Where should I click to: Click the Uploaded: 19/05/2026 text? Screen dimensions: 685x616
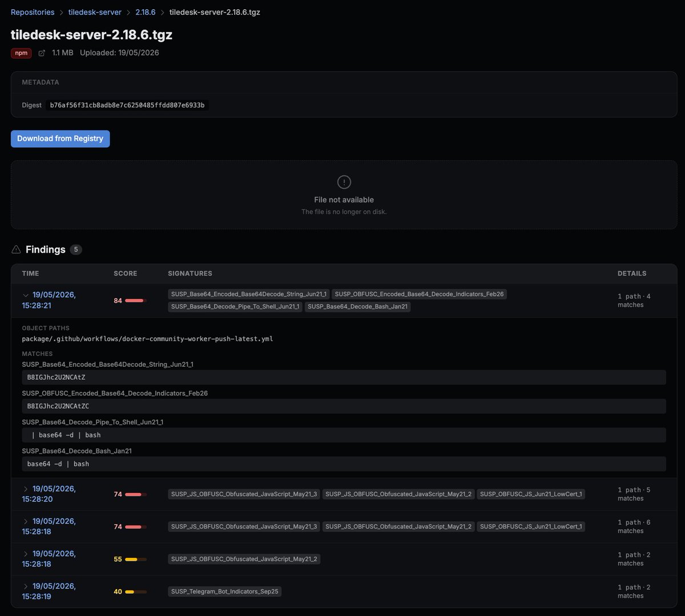coord(119,53)
